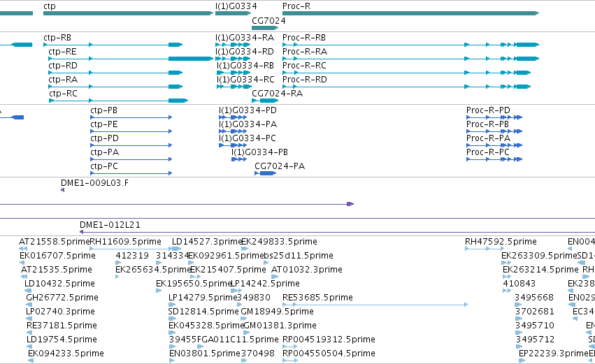The width and height of the screenshot is (595, 364).
Task: Select protein l(1)G0334-PD
Action: click(233, 117)
